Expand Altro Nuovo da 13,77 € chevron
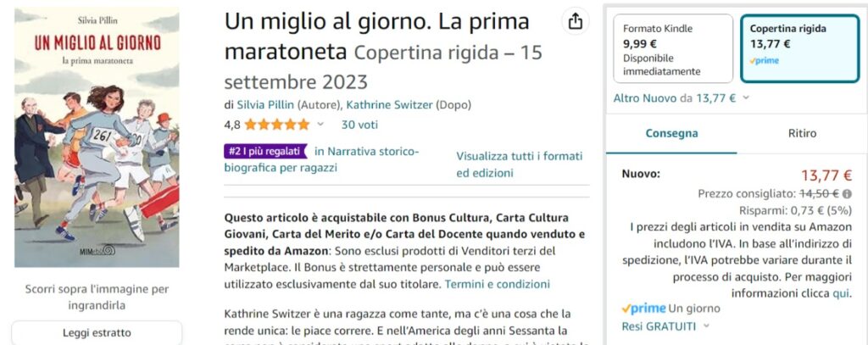This screenshot has width=868, height=345. (746, 98)
